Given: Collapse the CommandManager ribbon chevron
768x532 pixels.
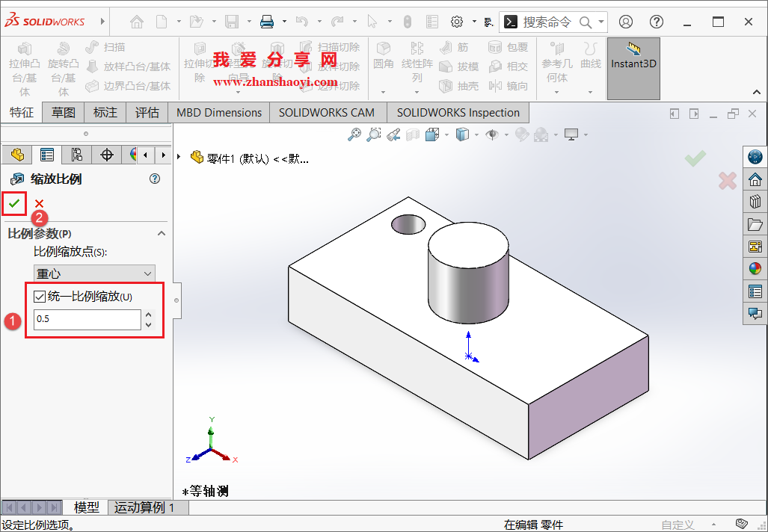Looking at the screenshot, I should point(757,92).
